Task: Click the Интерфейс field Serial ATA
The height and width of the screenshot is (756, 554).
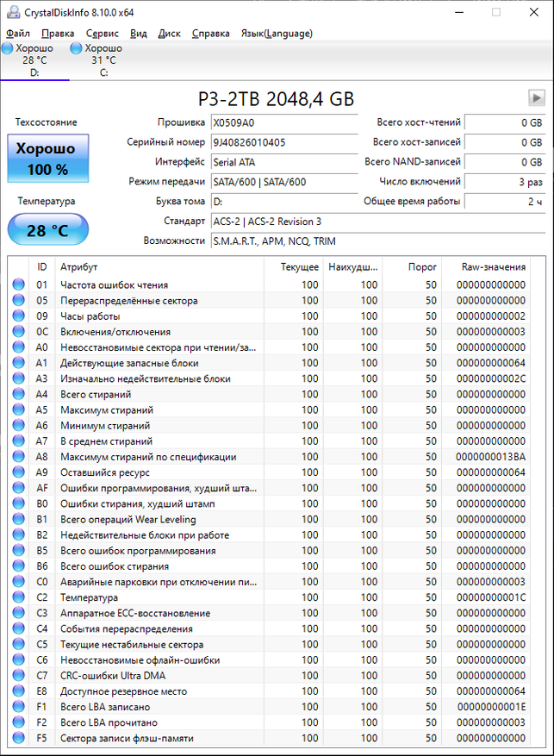Action: click(284, 162)
